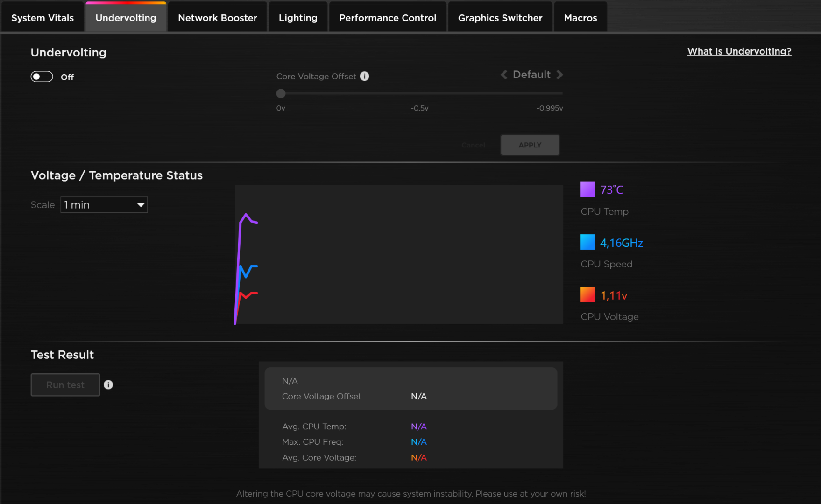Viewport: 821px width, 504px height.
Task: Switch to the System Vitals tab
Action: pos(42,18)
